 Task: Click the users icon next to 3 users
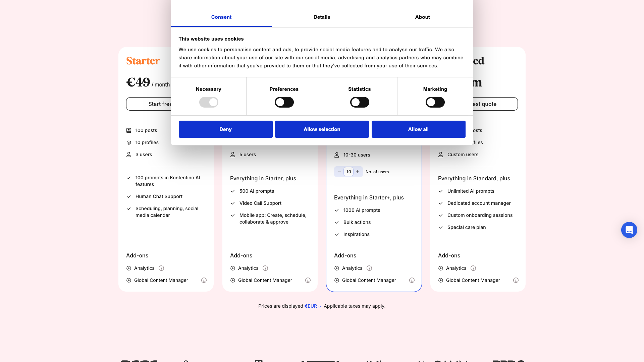click(128, 155)
